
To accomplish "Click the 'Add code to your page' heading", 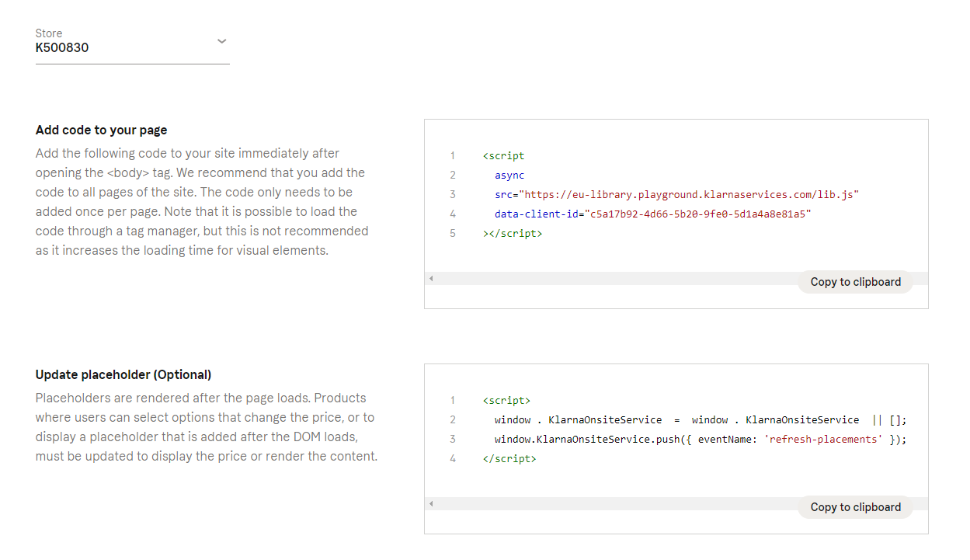I will (x=101, y=130).
